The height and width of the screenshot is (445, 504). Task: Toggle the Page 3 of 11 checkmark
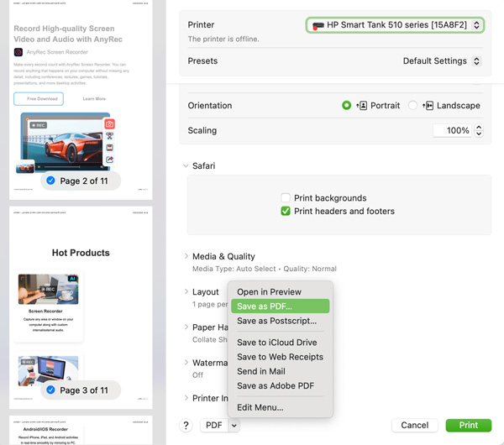coord(50,390)
